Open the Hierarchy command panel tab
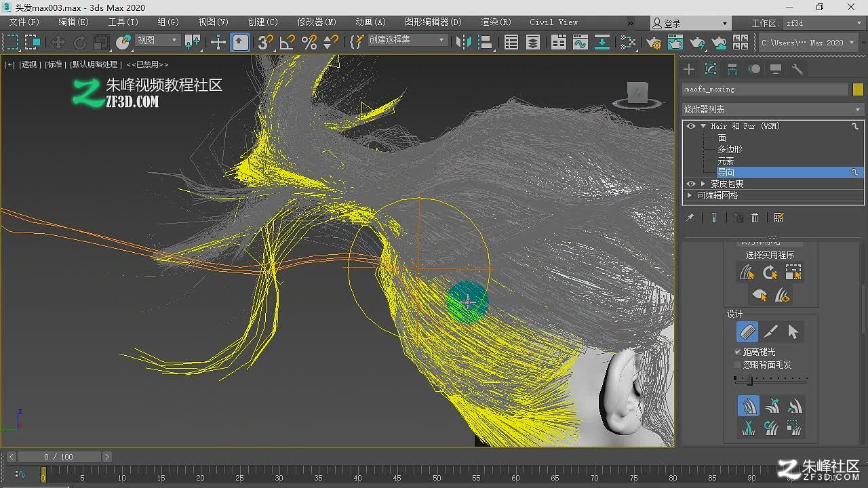This screenshot has width=868, height=488. pyautogui.click(x=732, y=69)
